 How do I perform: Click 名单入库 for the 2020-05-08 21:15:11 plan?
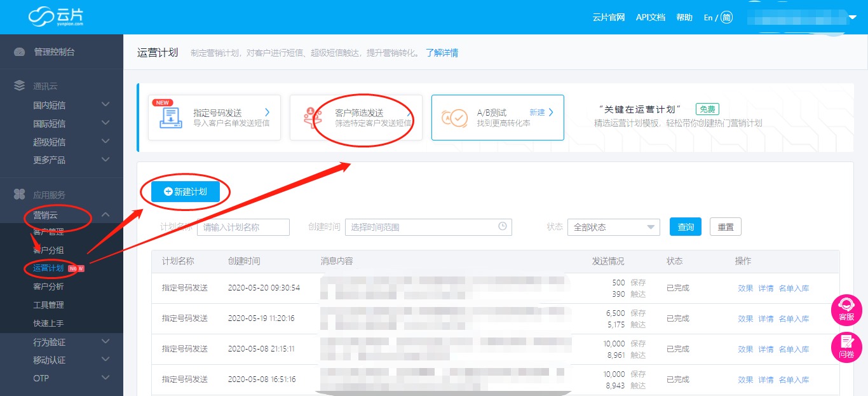tap(794, 349)
